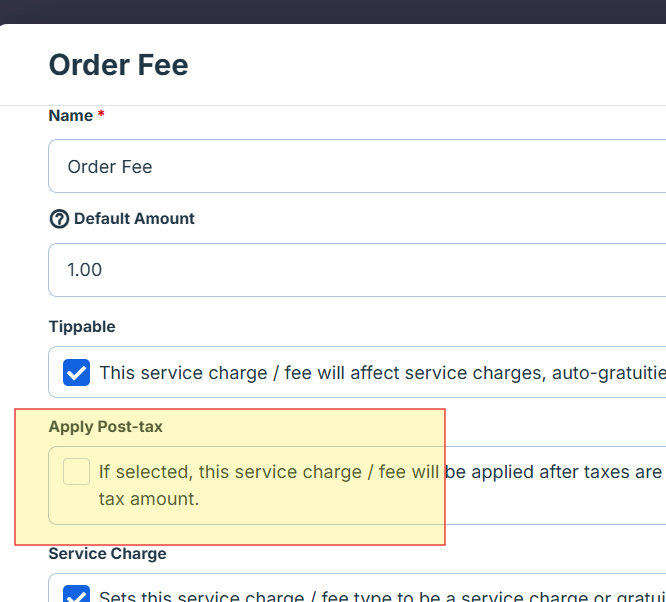666x602 pixels.
Task: Click the dark backdrop above the dialog
Action: tap(333, 11)
